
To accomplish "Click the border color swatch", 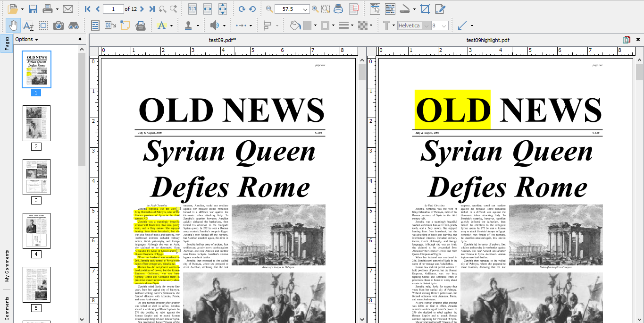I will tap(325, 25).
